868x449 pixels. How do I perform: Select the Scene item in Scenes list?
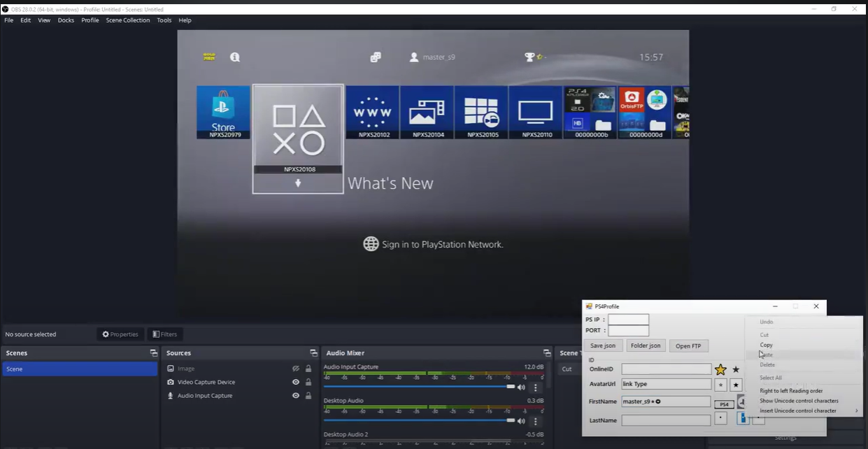point(80,369)
